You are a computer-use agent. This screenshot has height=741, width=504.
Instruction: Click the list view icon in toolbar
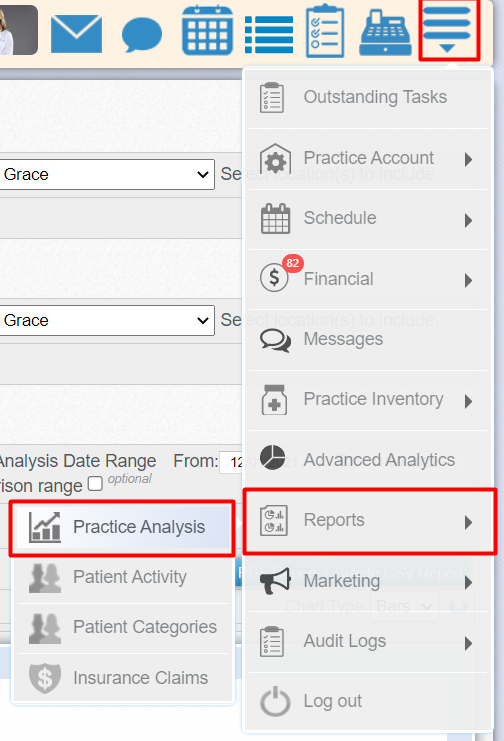coord(269,34)
